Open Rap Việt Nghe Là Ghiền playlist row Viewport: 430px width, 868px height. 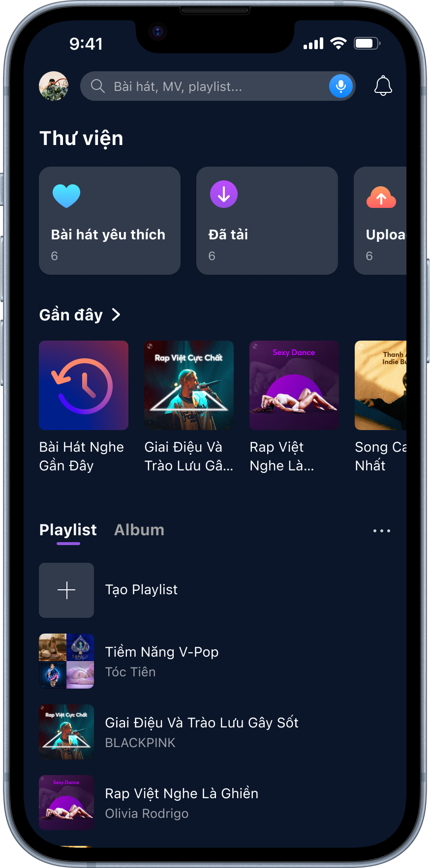coord(215,803)
